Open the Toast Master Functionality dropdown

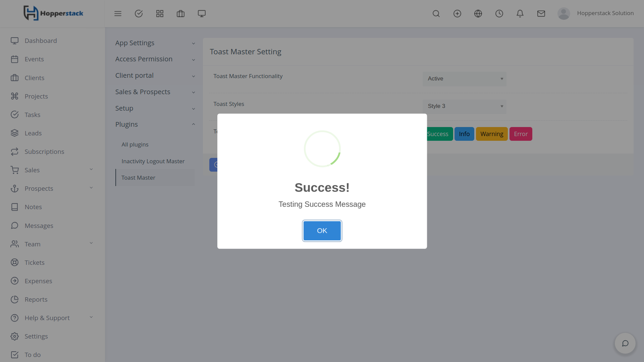tap(464, 79)
